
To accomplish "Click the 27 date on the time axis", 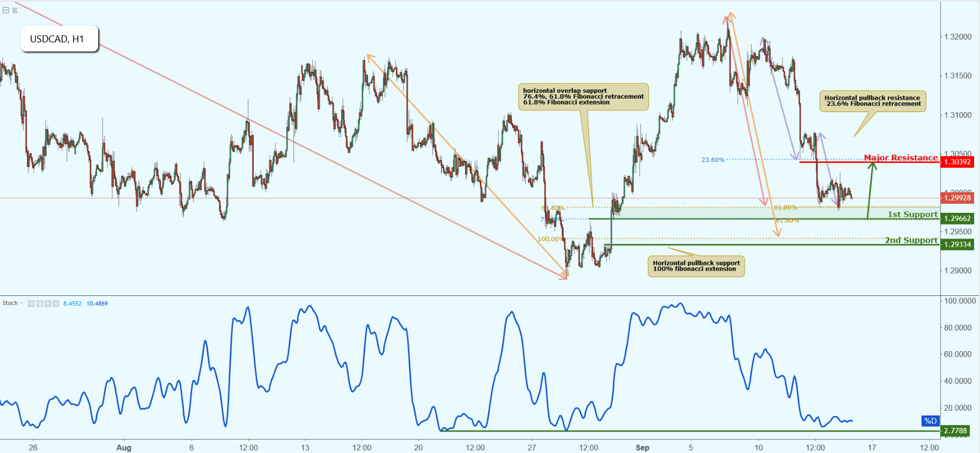I will click(532, 448).
